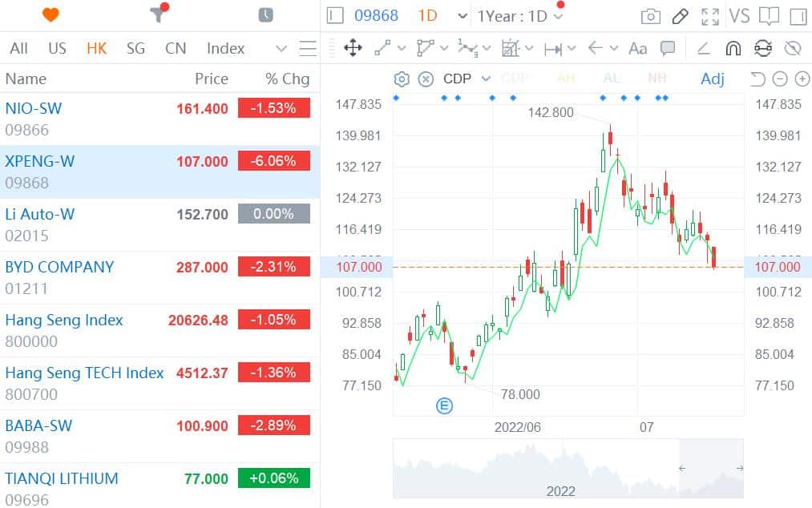
Task: Expand the arrow annotation options
Action: pos(614,48)
